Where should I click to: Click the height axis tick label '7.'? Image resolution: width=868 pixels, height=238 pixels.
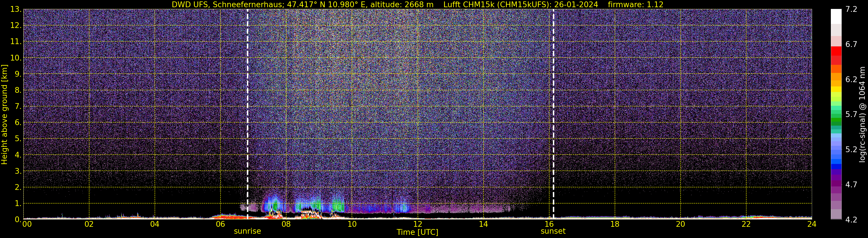(x=18, y=107)
